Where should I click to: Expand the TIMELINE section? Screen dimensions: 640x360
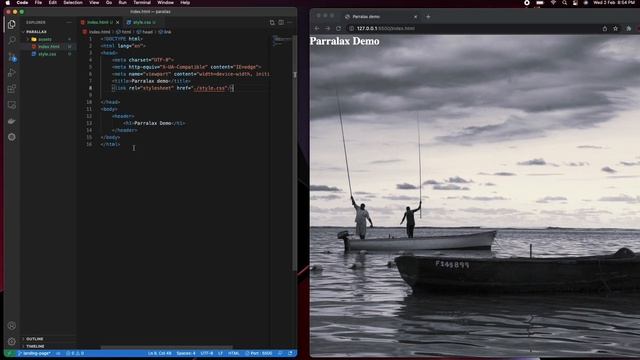coord(36,347)
